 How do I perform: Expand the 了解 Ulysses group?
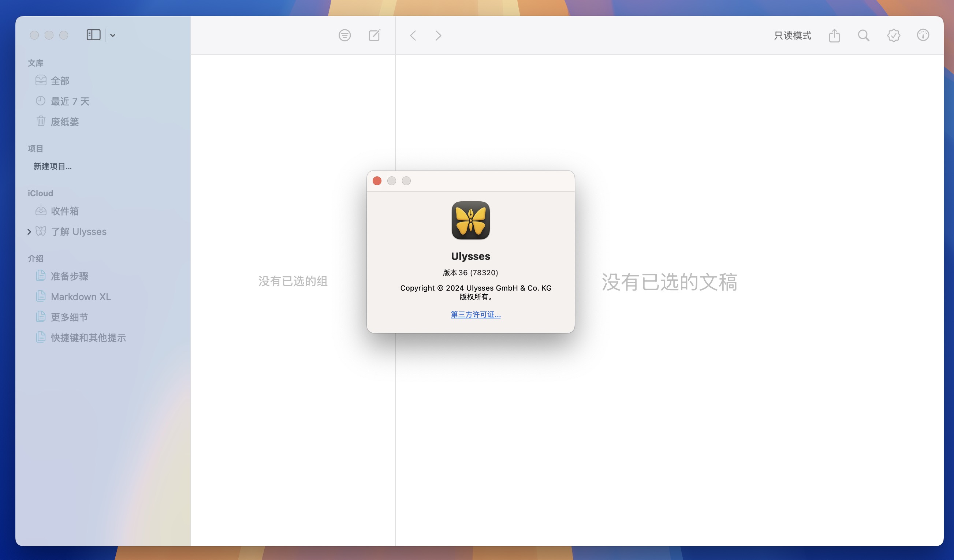tap(29, 232)
